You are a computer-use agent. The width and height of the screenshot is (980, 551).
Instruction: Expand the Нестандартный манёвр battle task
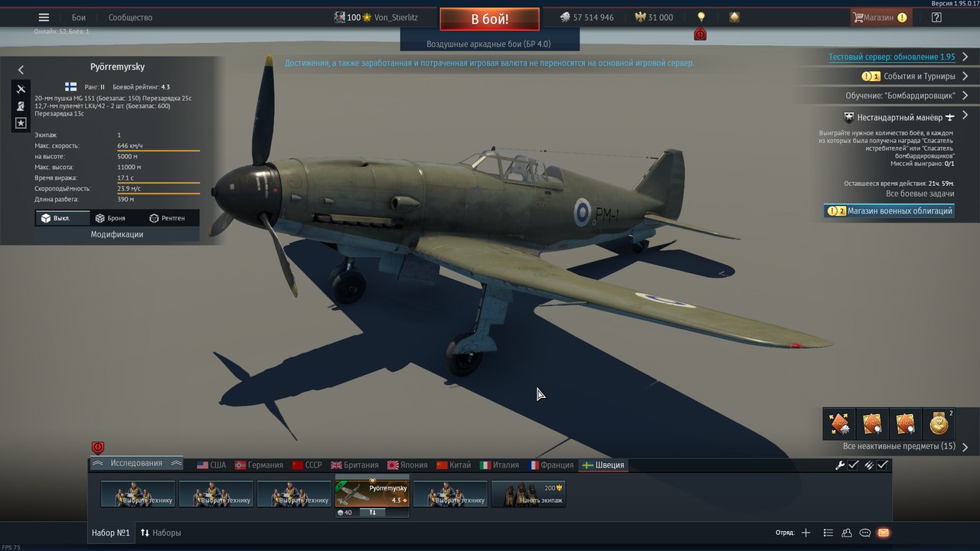(965, 116)
